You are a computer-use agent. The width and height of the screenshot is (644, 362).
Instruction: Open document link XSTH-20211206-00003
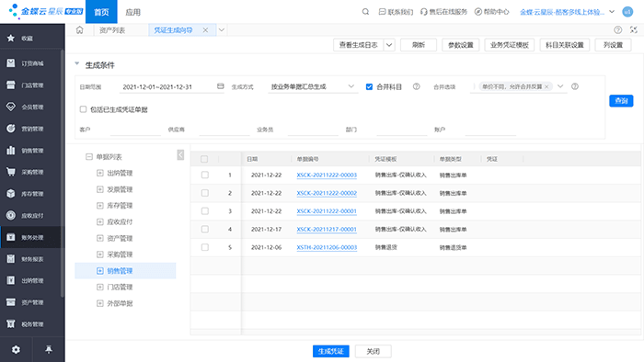click(x=327, y=248)
